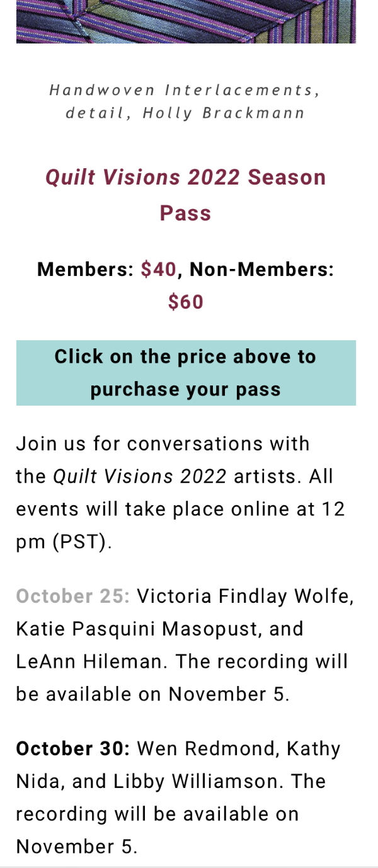Click November 5 in the October 25 entry
378x868 pixels.
point(228,694)
